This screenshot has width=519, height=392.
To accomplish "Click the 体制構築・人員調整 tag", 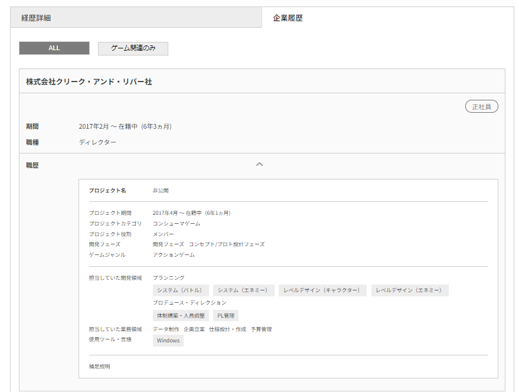I will click(x=181, y=315).
